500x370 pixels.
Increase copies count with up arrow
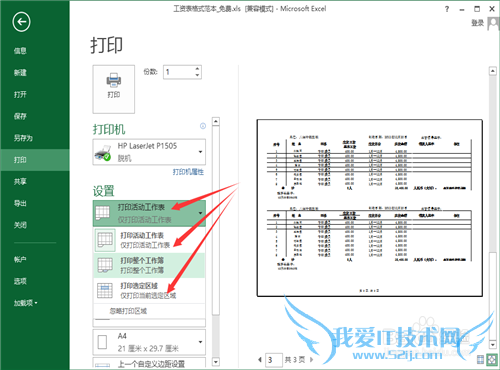[x=197, y=69]
